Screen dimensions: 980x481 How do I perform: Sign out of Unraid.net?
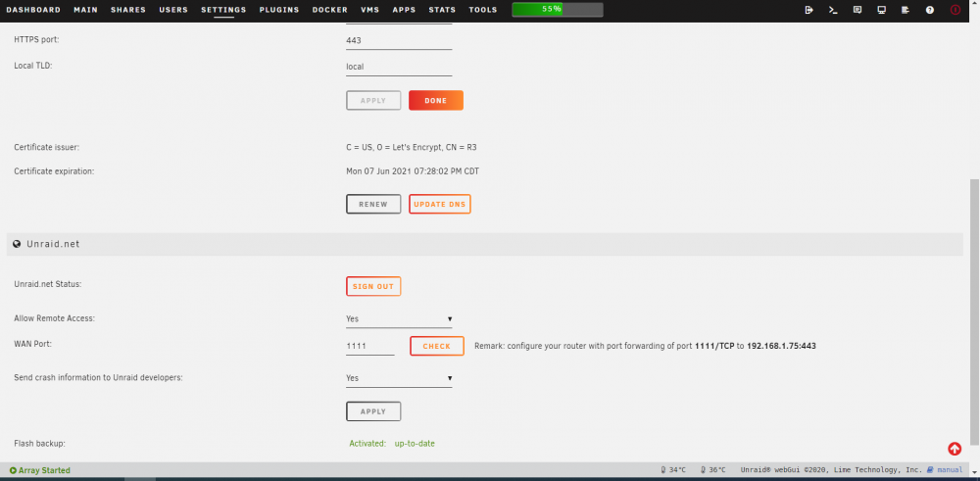(373, 287)
